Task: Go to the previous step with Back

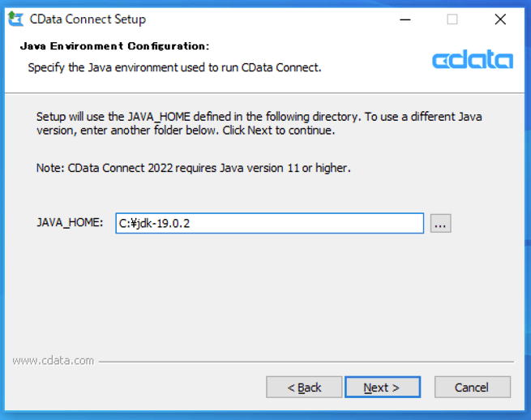Action: coord(304,387)
